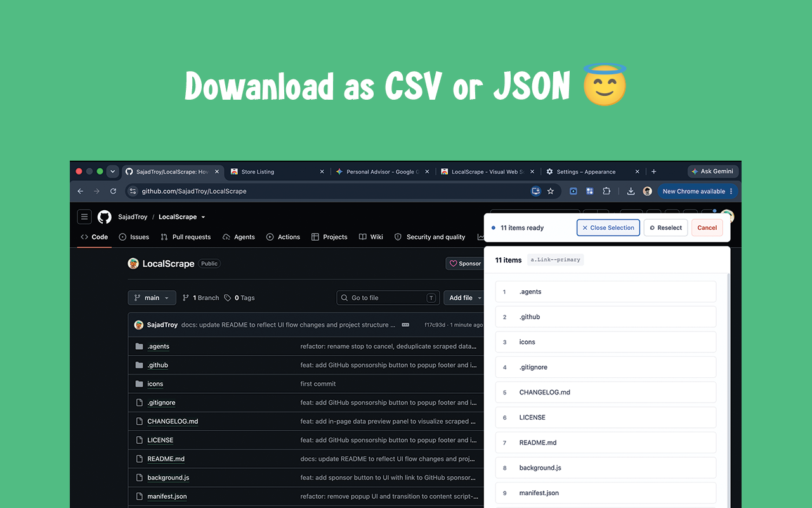This screenshot has height=508, width=812.
Task: Close the Personal Advisor tab
Action: pyautogui.click(x=427, y=171)
